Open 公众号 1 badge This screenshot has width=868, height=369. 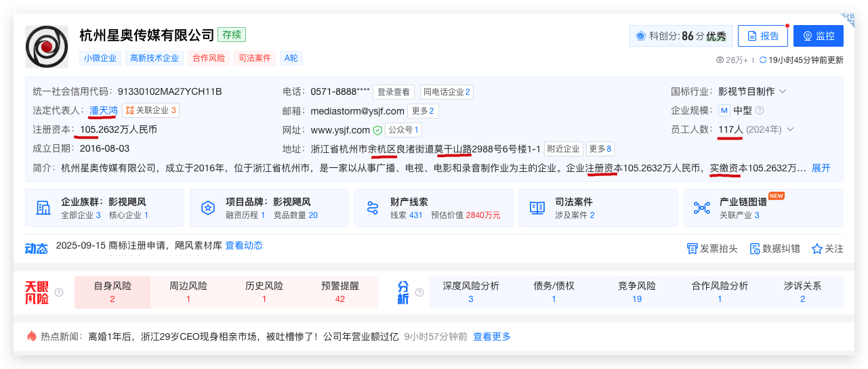(x=404, y=130)
